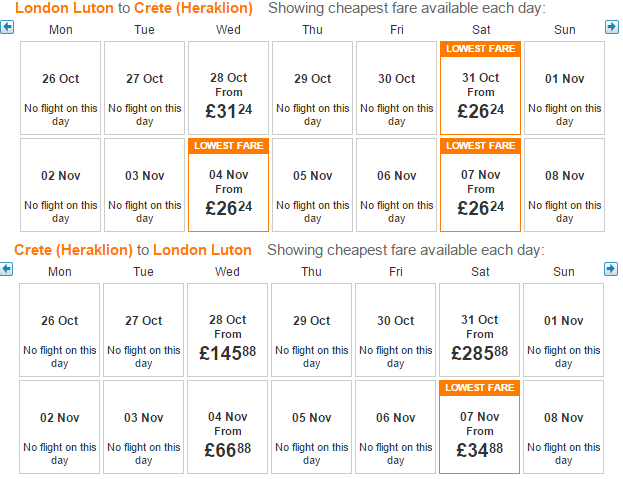Choose outbound 04 Nov lowest fare
Screen dimensions: 623x479
click(228, 185)
